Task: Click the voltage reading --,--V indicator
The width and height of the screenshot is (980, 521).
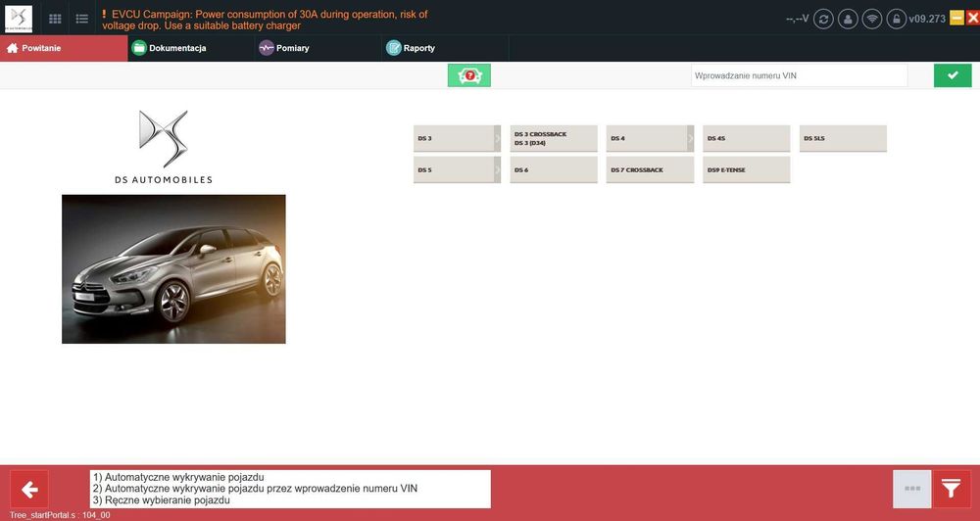Action: 797,19
